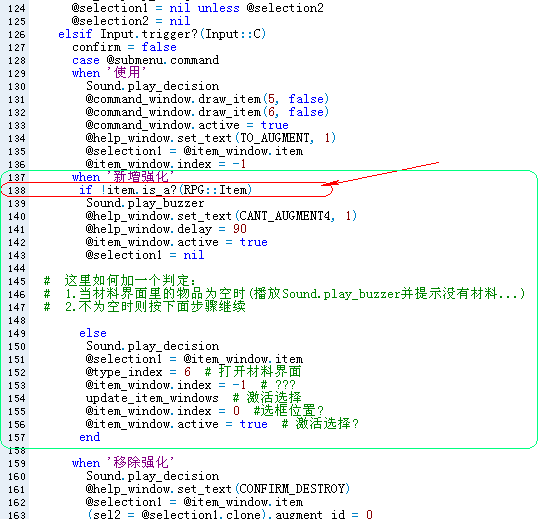Click 'set_text(TO_AUGMENT, 1)' line
Viewport: 549px width, 519px height.
click(x=211, y=138)
